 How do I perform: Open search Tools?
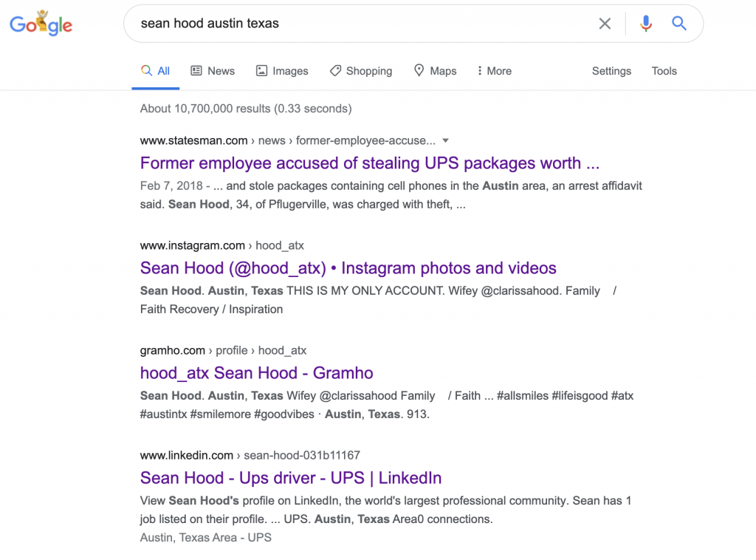pos(664,71)
